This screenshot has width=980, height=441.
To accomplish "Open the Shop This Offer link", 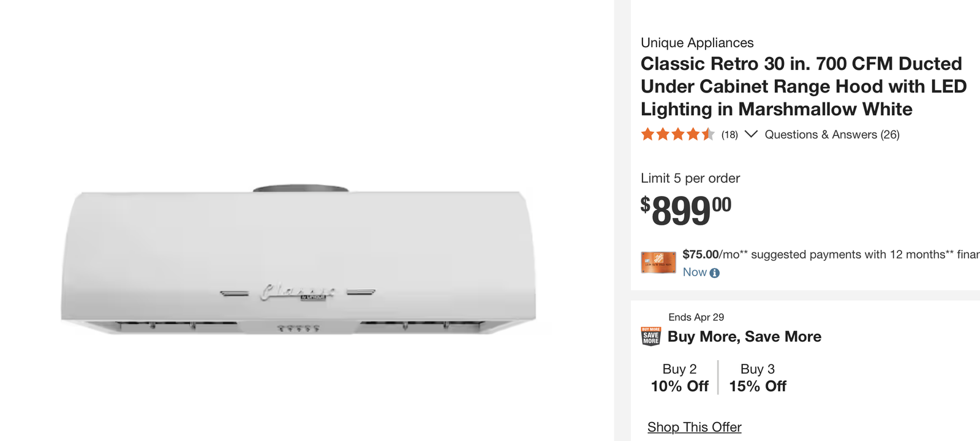I will pos(694,427).
